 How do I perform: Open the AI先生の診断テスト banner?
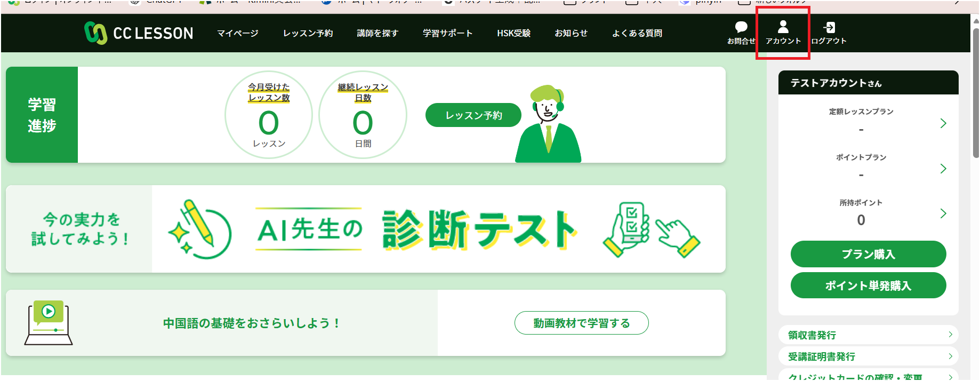click(x=366, y=229)
